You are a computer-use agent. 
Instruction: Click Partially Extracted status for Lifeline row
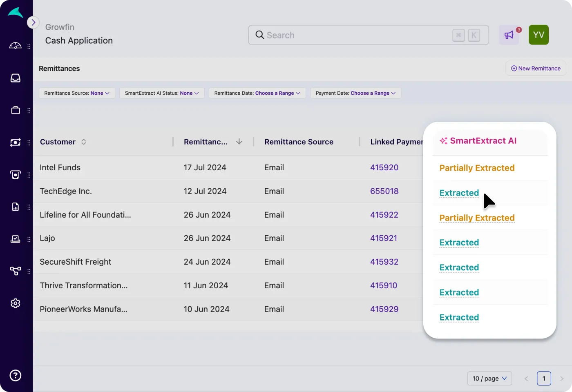(x=477, y=218)
